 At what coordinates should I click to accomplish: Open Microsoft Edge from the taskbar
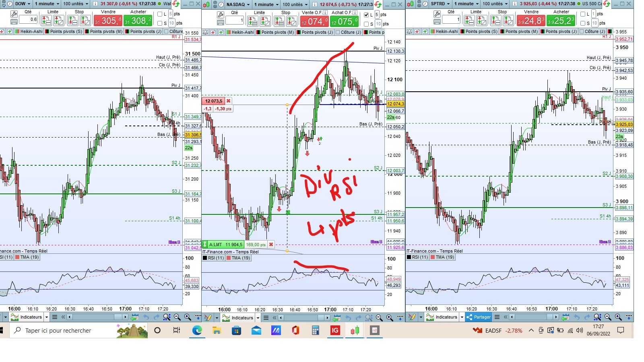pos(197,330)
